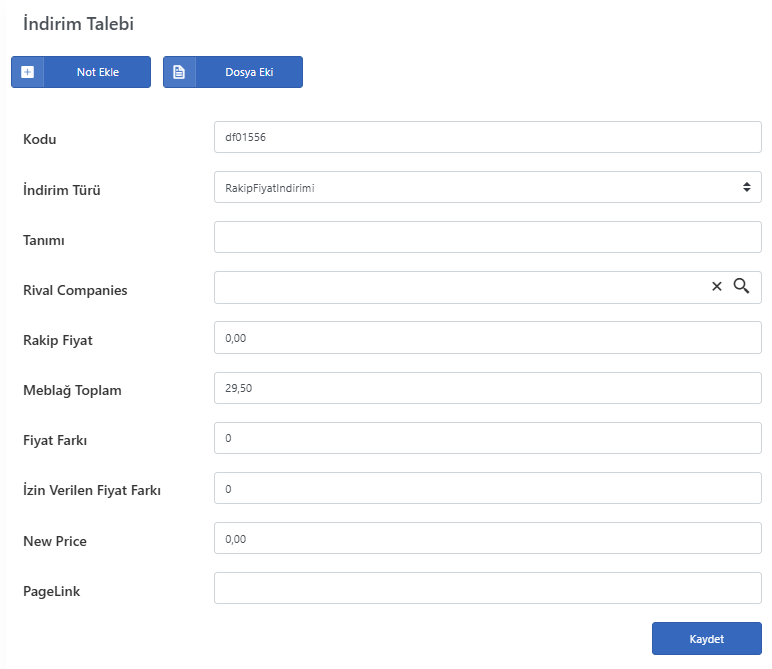Viewport: 772px width, 669px height.
Task: Click the Rival Companies label
Action: 75,290
